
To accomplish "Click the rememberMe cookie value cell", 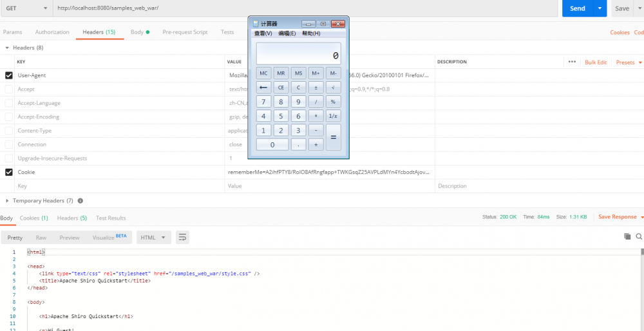I will [x=329, y=173].
